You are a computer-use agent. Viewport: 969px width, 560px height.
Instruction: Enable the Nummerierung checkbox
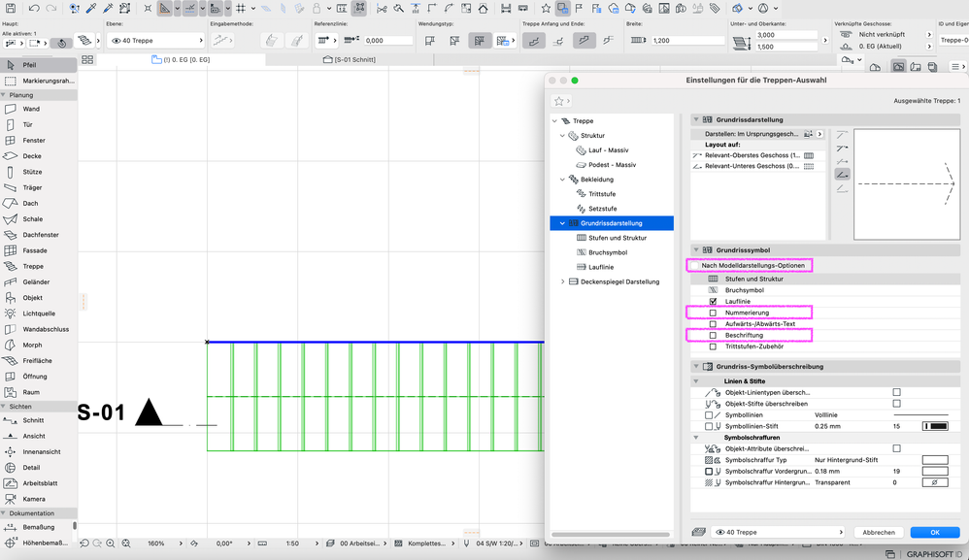tap(714, 313)
